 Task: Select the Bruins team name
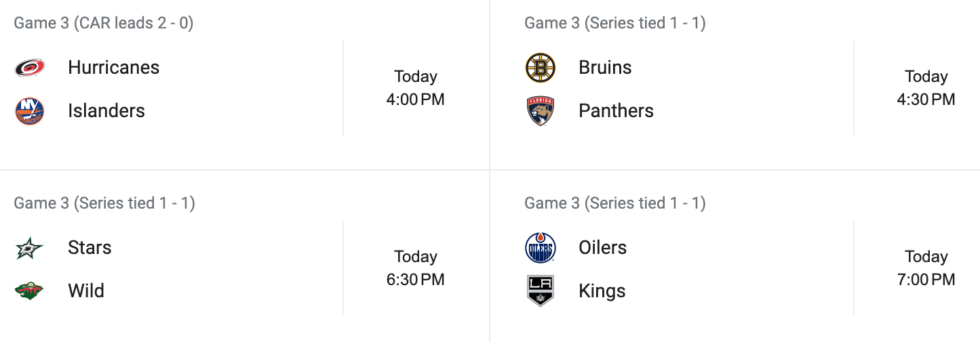605,68
